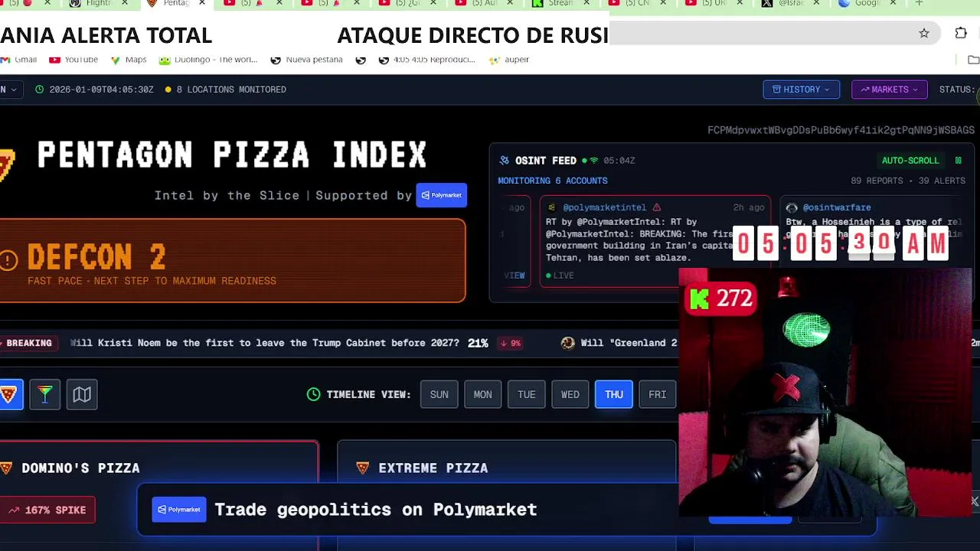The width and height of the screenshot is (980, 551).
Task: Switch to pizza locations view icon
Action: point(8,394)
